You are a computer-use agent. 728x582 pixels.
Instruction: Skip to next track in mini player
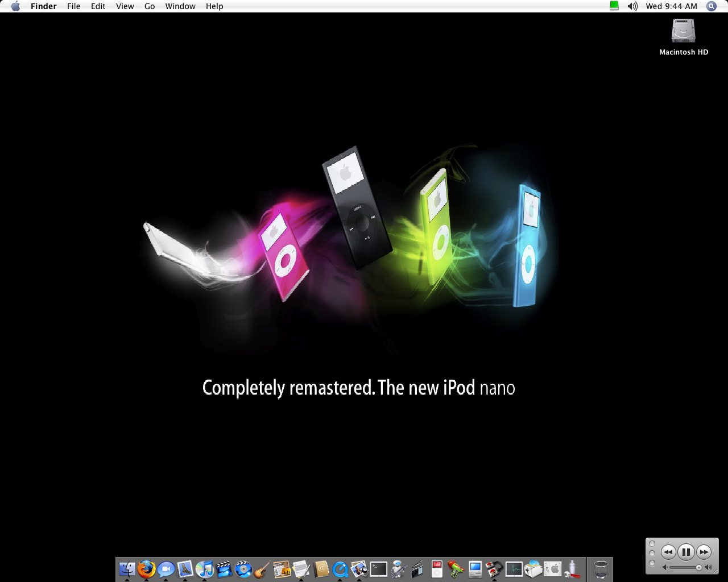click(x=704, y=552)
